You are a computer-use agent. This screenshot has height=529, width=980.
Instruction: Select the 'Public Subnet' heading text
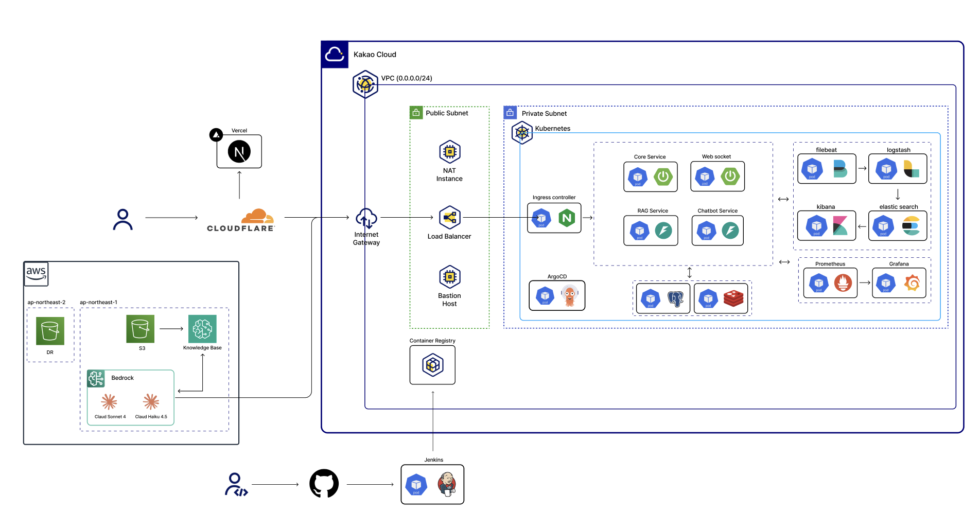coord(447,113)
